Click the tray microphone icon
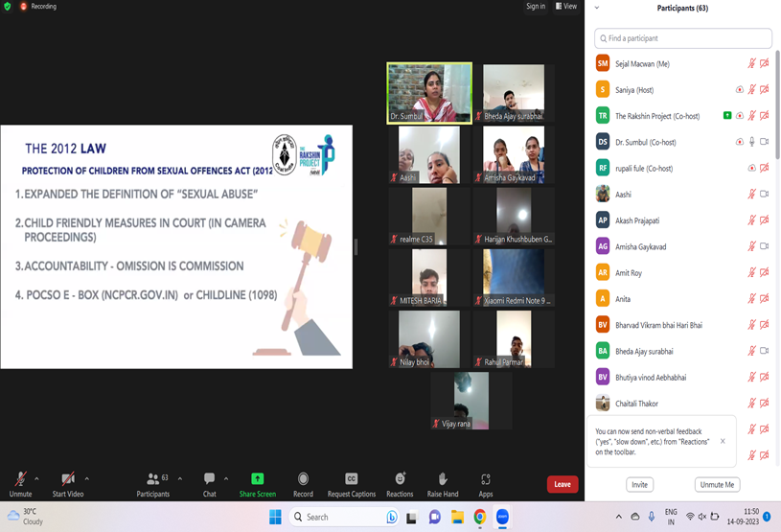 point(651,517)
